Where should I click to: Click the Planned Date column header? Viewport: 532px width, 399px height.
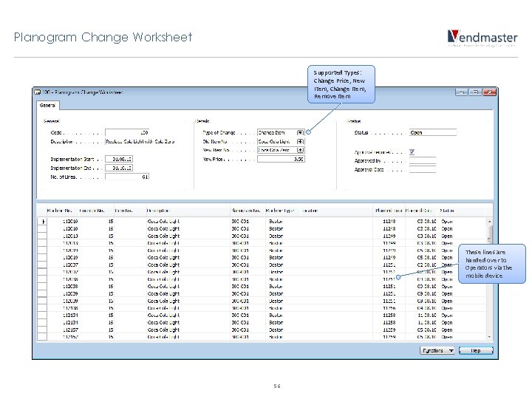point(421,211)
